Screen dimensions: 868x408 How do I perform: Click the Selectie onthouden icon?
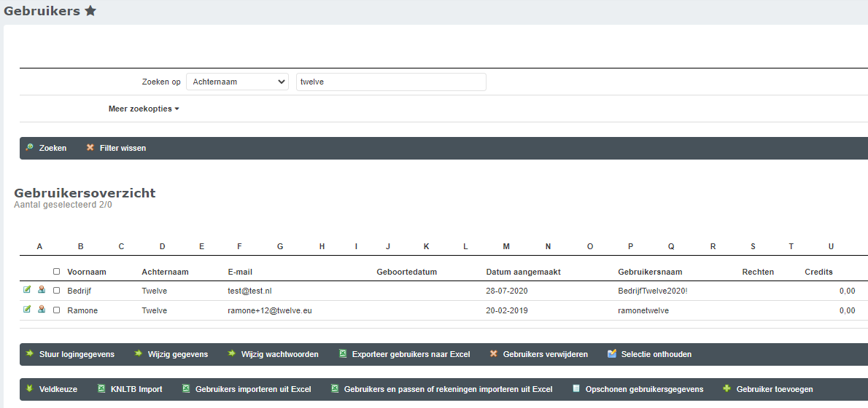click(x=612, y=354)
